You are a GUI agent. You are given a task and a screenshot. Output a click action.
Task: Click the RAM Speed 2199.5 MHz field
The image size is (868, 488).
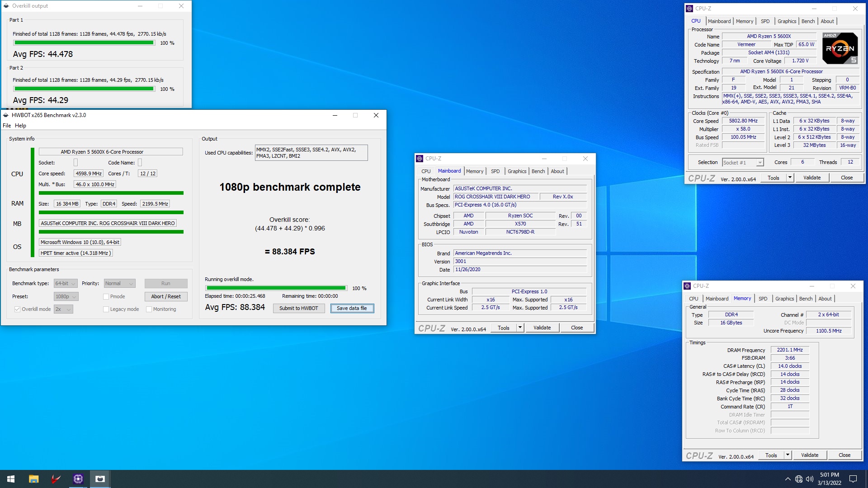click(x=155, y=204)
